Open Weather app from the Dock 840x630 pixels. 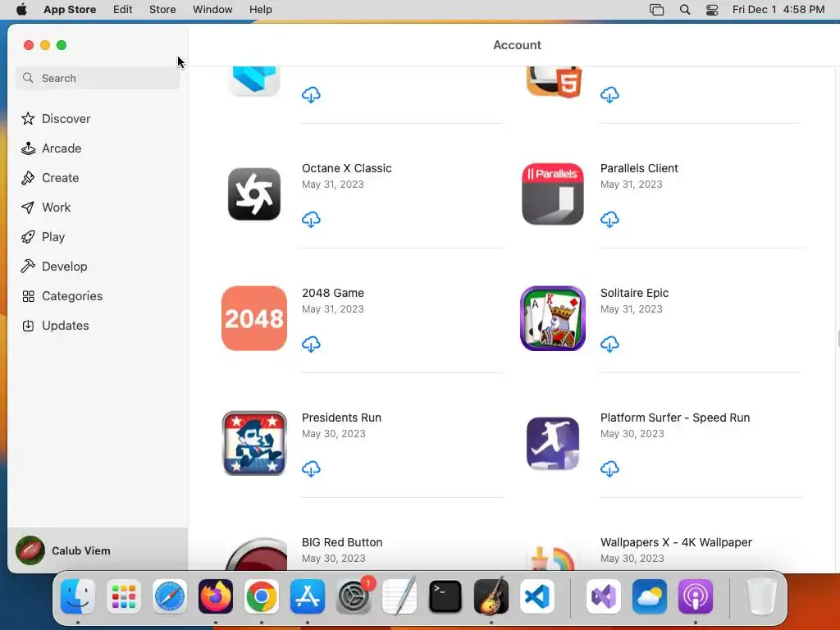tap(650, 596)
